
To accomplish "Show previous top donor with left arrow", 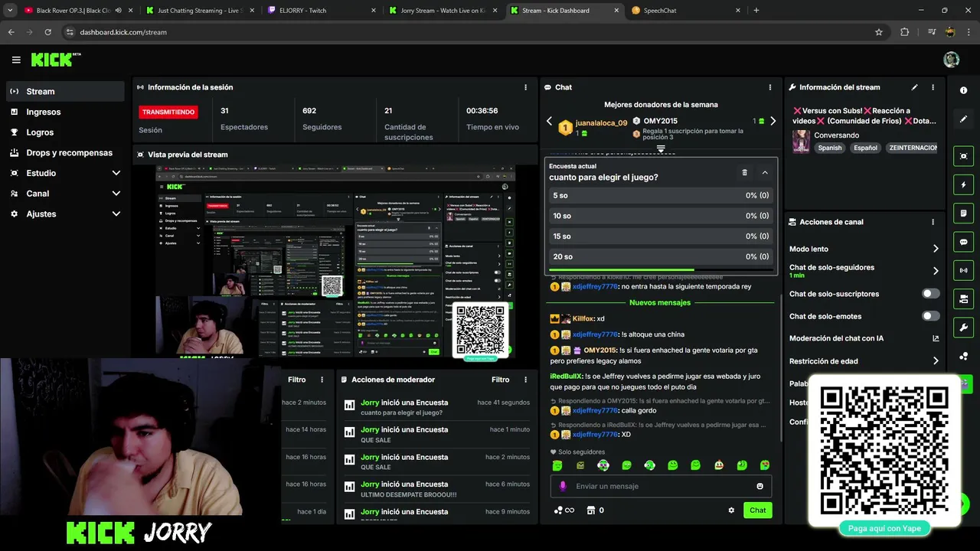I will (549, 121).
